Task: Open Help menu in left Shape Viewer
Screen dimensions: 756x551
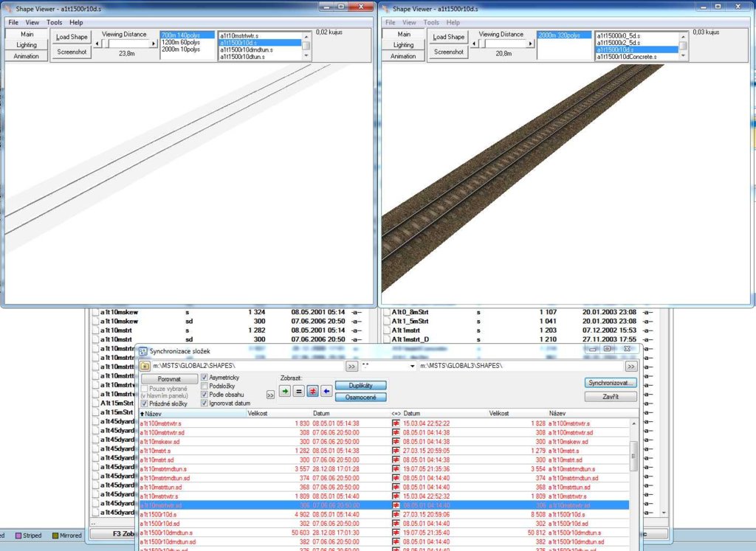Action: click(x=76, y=22)
